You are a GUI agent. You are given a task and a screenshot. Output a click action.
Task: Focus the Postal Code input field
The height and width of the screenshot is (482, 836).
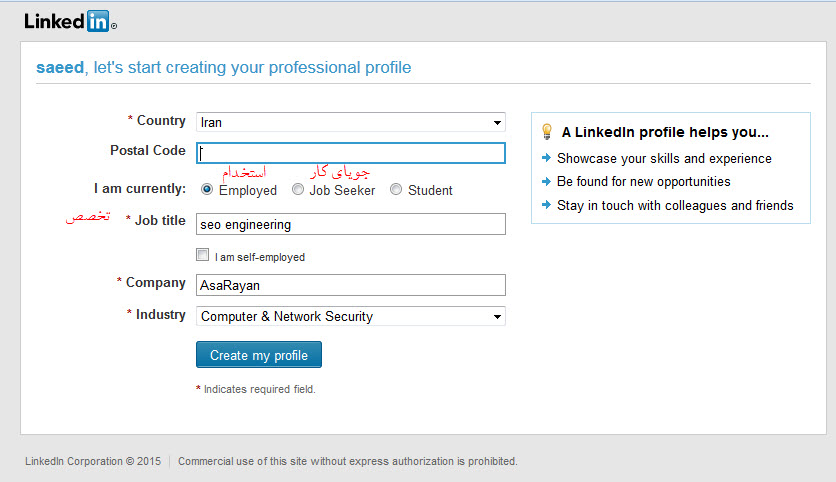click(350, 153)
